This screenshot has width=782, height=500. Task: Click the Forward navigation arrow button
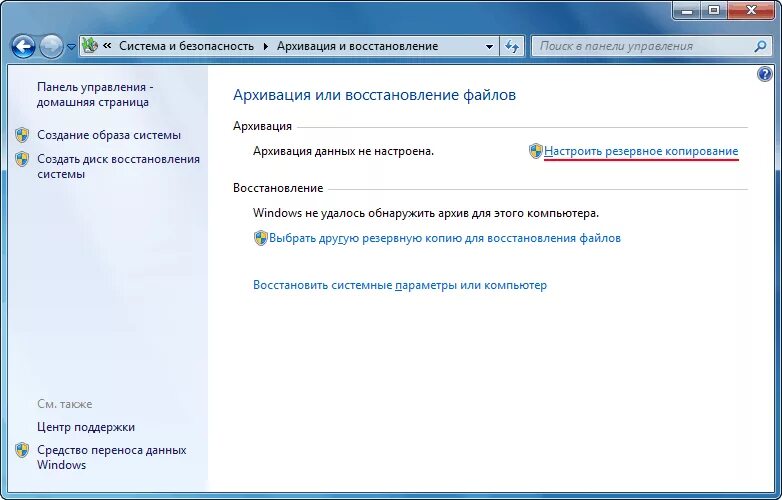[51, 47]
